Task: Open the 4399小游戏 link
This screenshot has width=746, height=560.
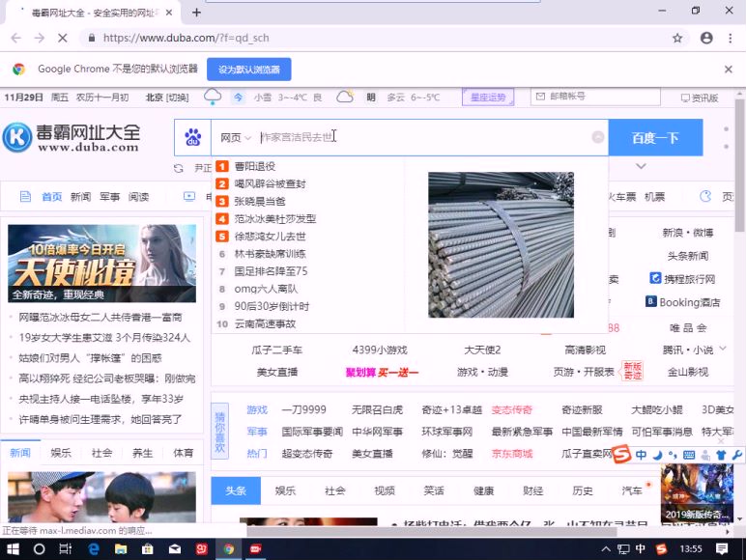Action: coord(380,350)
